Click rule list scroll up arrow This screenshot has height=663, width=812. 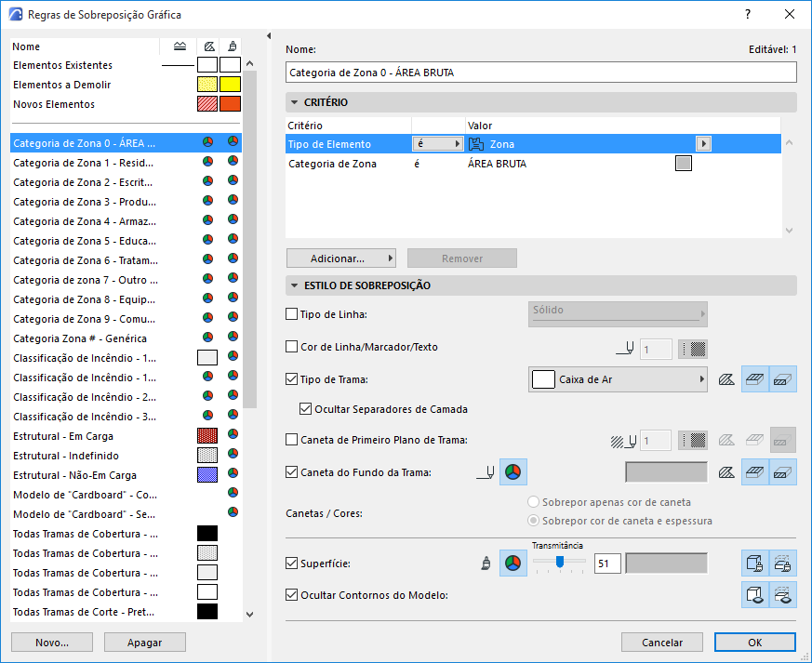coord(249,64)
